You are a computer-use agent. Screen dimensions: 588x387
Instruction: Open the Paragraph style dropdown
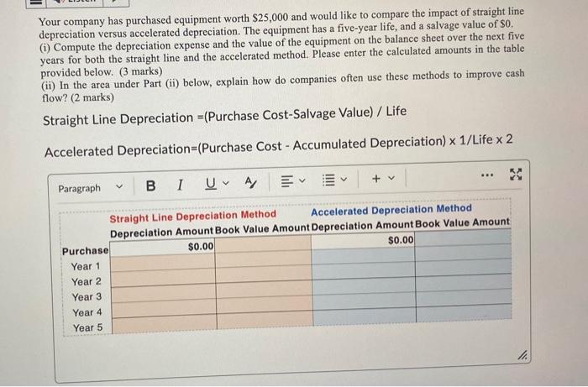(x=91, y=187)
